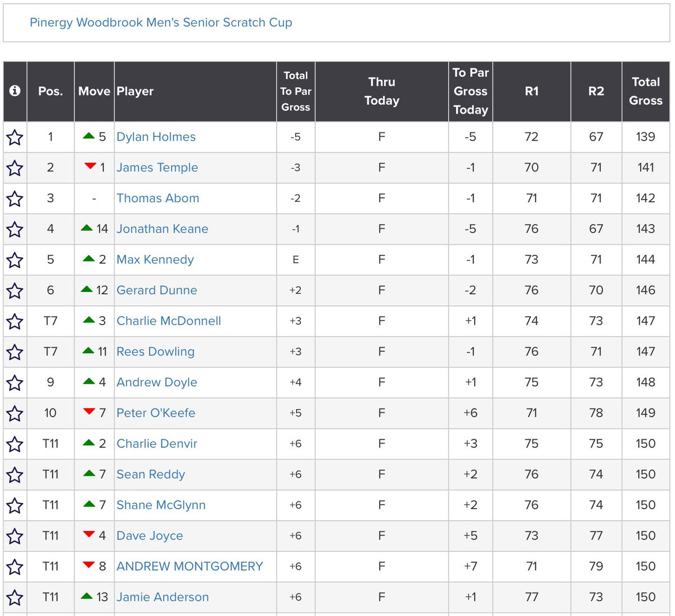Open Andrew Doyle's player link

pyautogui.click(x=156, y=382)
